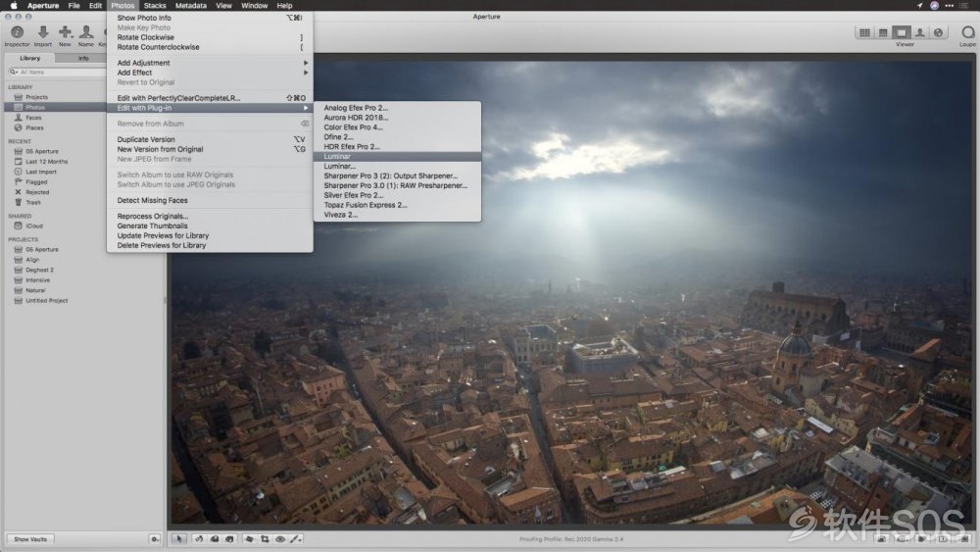
Task: Choose Topaz Fusion Express 2 plug-in
Action: (398, 205)
